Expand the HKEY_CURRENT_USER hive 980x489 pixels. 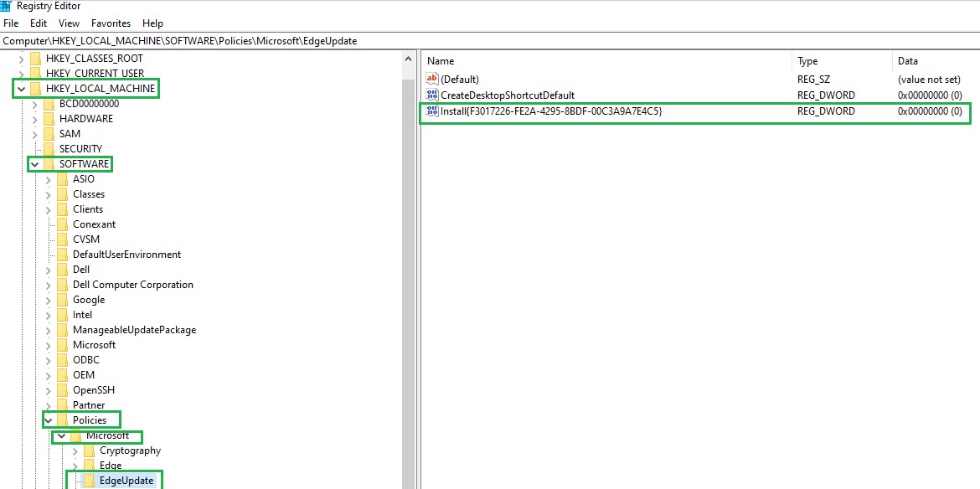click(22, 74)
